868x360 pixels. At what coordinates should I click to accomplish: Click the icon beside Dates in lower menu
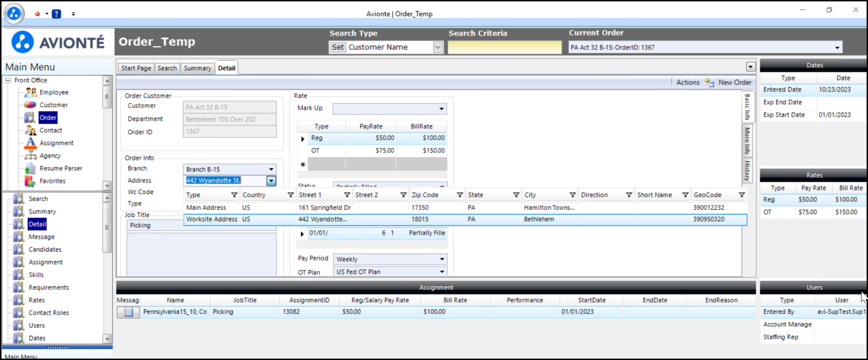19,338
